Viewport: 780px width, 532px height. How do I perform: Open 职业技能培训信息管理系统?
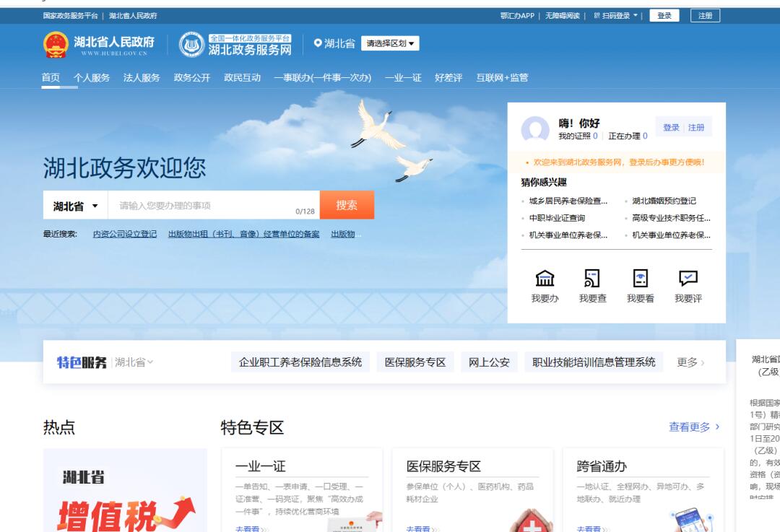594,362
